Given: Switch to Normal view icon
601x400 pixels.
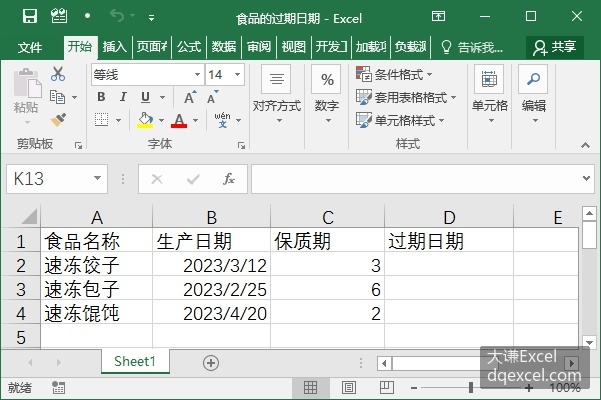Looking at the screenshot, I should pos(310,387).
